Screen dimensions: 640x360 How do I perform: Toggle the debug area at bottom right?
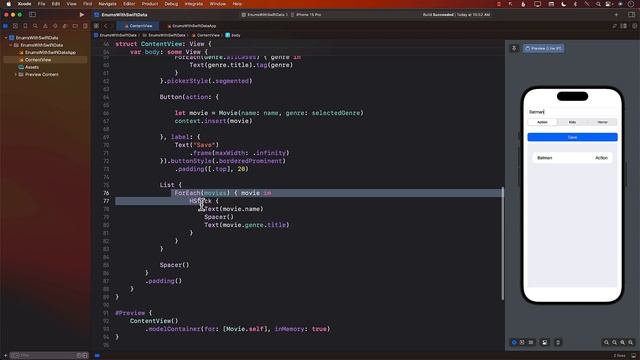[633, 356]
